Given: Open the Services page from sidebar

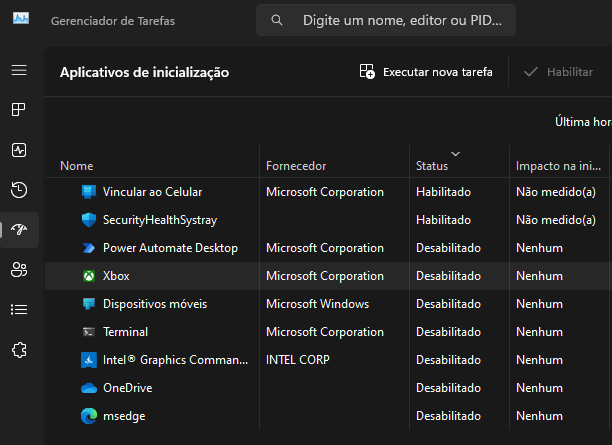Looking at the screenshot, I should (19, 350).
